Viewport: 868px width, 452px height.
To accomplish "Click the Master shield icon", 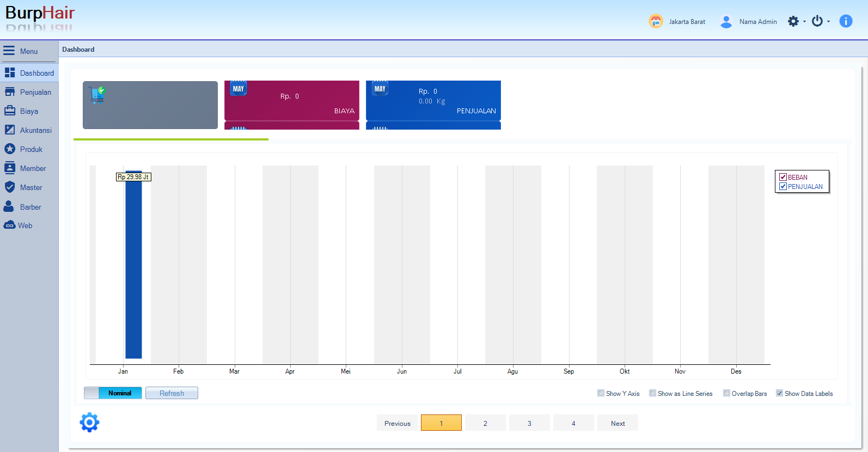I will coord(10,187).
